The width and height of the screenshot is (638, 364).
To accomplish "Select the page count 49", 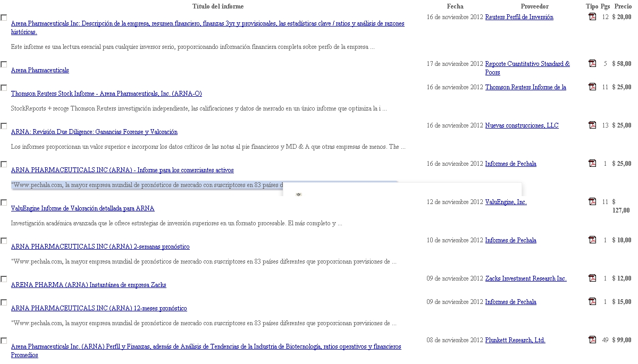I will (605, 340).
